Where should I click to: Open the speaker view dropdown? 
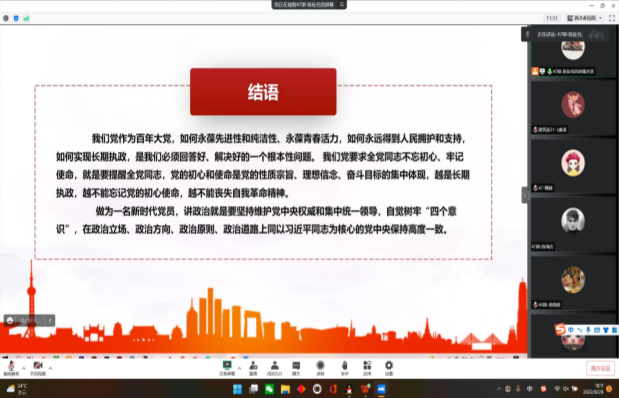tap(585, 18)
